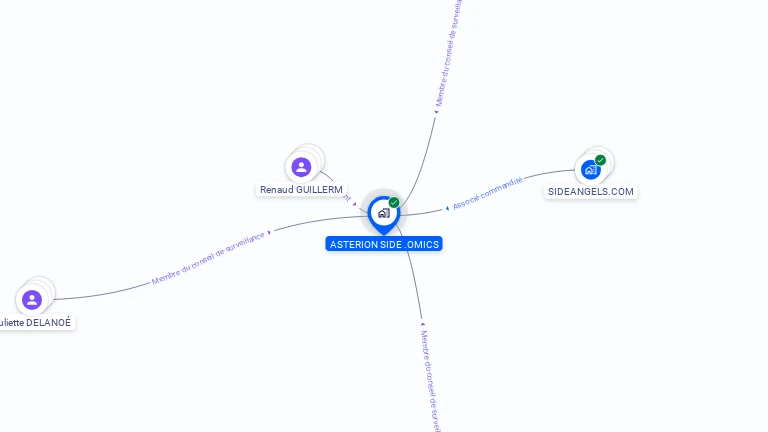Click arrow marker on Juliette DELANOÉ edge
Viewport: 768px width, 432px height.
click(x=269, y=232)
